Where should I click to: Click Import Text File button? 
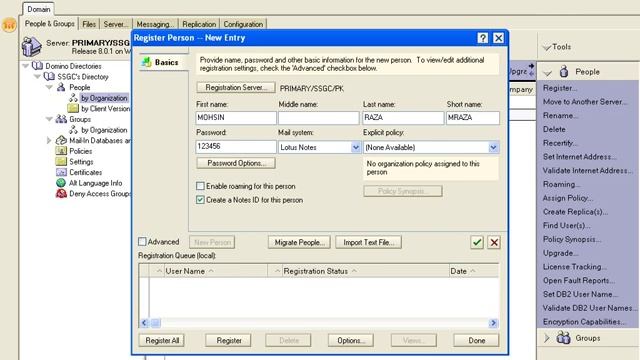pos(369,242)
